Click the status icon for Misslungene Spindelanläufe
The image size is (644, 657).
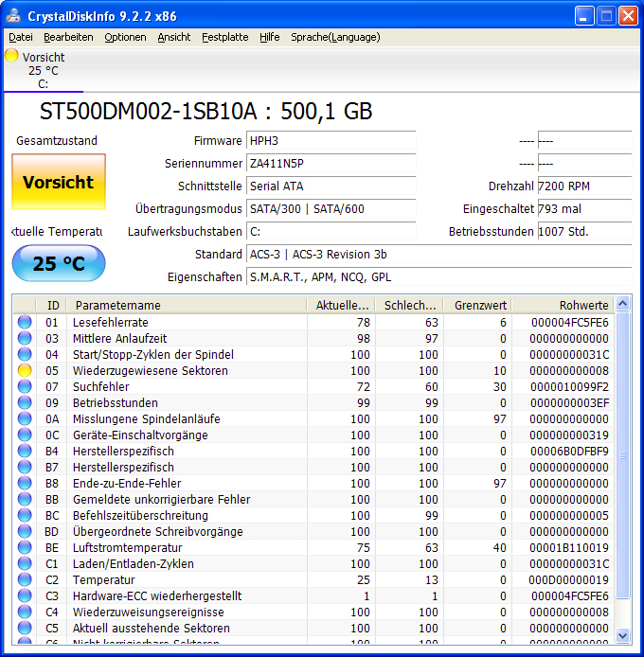[25, 419]
